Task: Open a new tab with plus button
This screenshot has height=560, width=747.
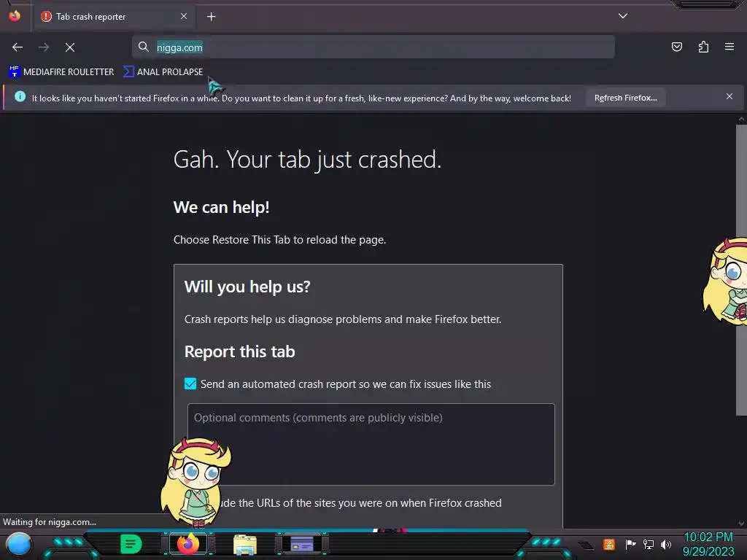Action: click(211, 17)
